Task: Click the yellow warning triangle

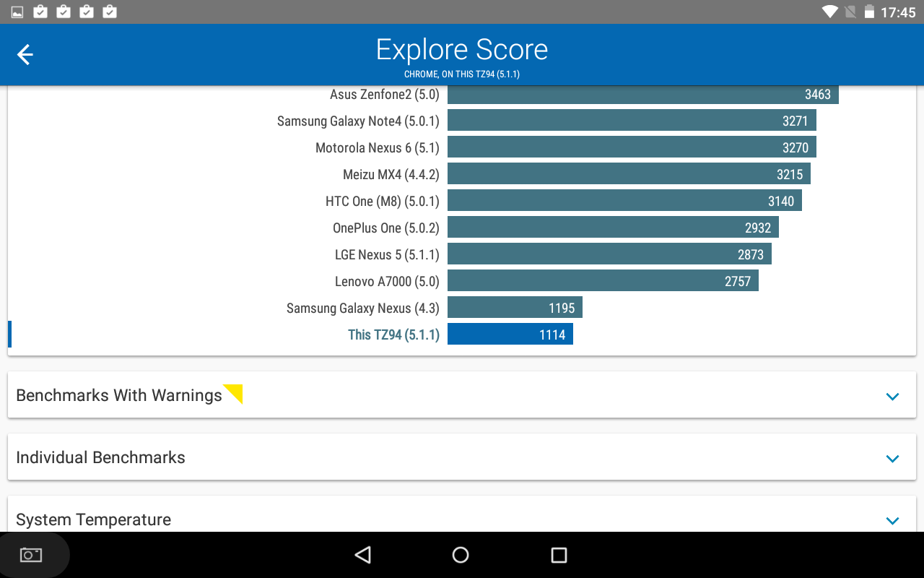Action: click(x=232, y=392)
